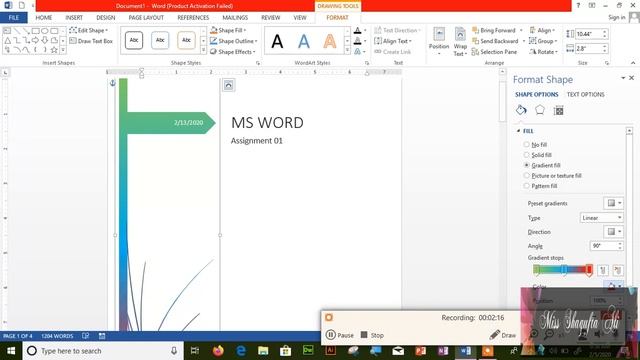Viewport: 640px width, 360px height.
Task: Select the Pattern fill option
Action: [x=540, y=186]
